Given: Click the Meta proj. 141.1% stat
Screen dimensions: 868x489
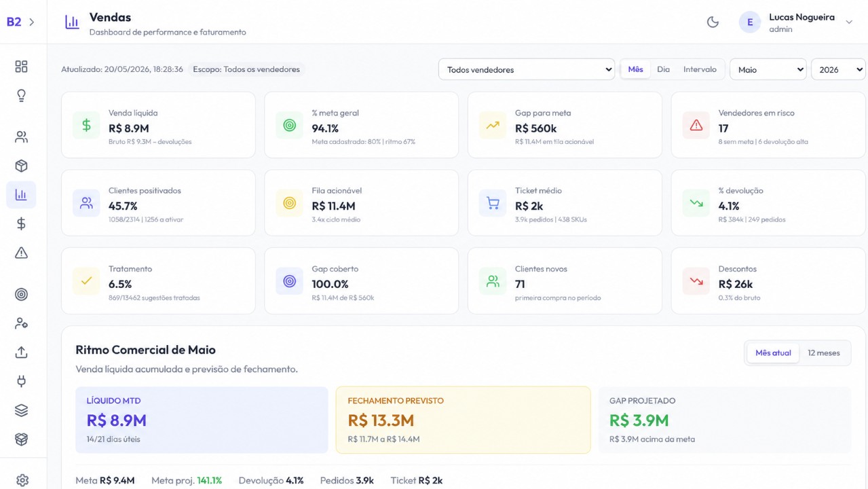Looking at the screenshot, I should click(187, 480).
